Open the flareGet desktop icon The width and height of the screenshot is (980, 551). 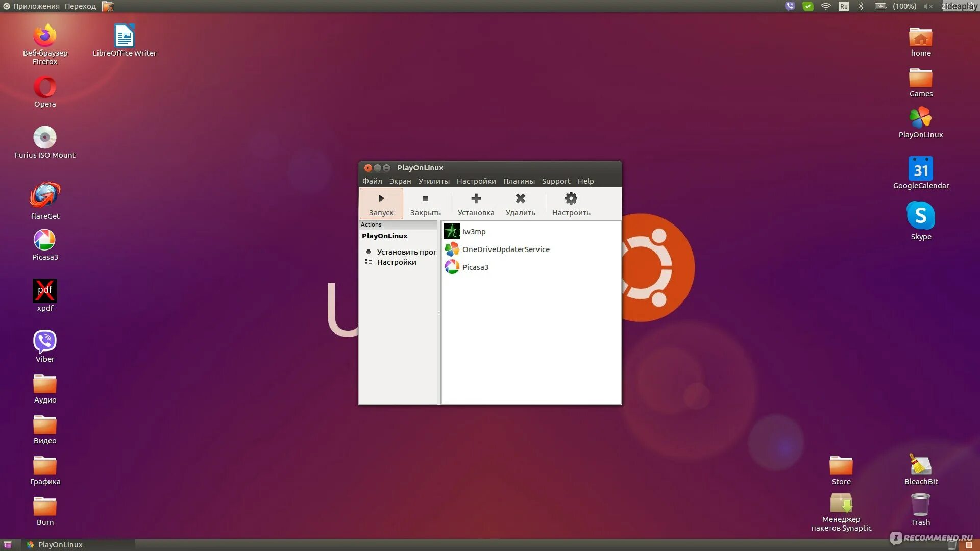(x=45, y=201)
